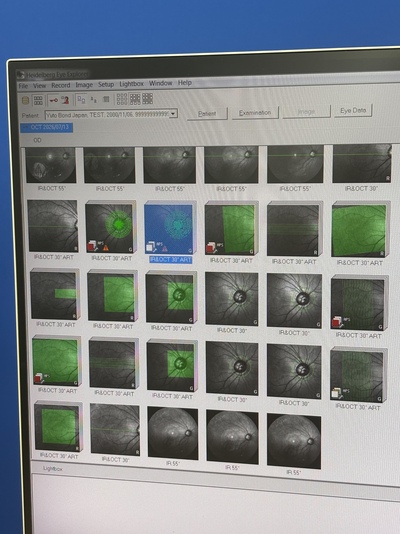Click the Examination button
The image size is (400, 534).
[x=255, y=113]
